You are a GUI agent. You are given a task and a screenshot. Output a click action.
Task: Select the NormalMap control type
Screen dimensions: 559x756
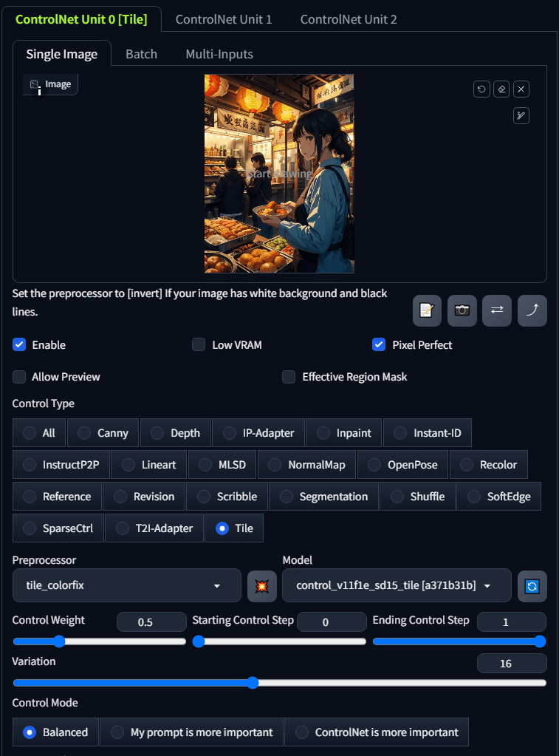(x=307, y=465)
